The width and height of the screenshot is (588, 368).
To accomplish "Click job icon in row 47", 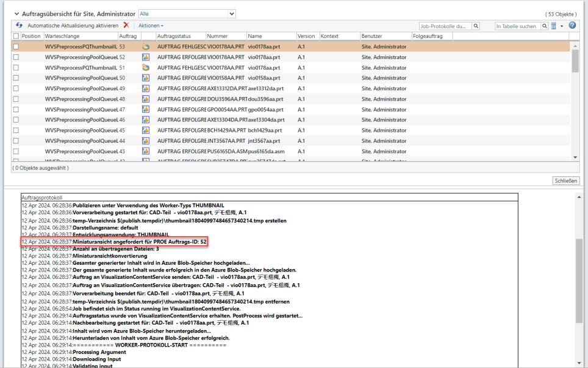I will click(x=146, y=109).
